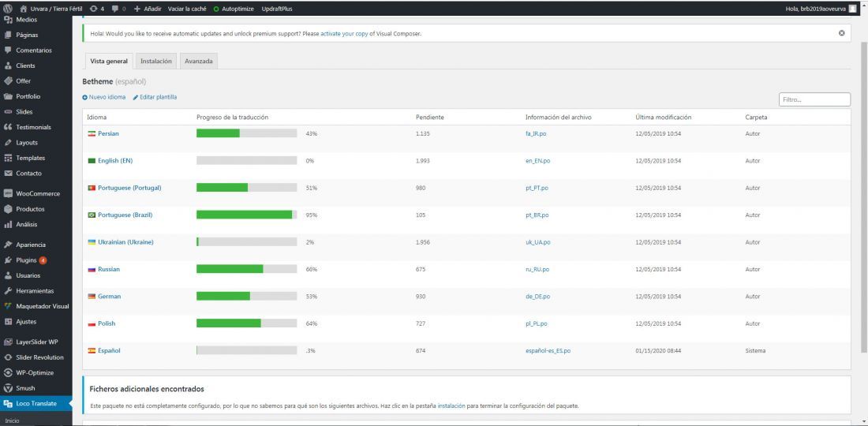Open the Urvara / Tierra Fértil site menu
This screenshot has height=426, width=868.
51,9
